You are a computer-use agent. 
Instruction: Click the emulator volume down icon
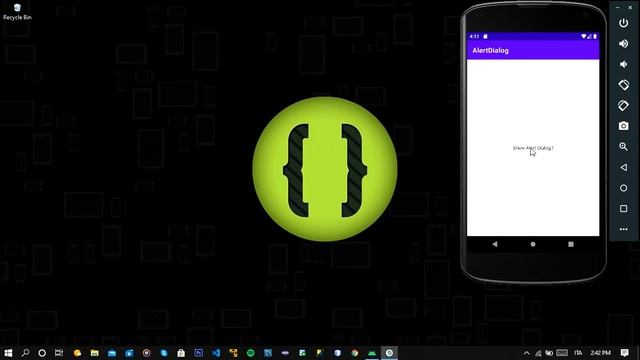[623, 64]
